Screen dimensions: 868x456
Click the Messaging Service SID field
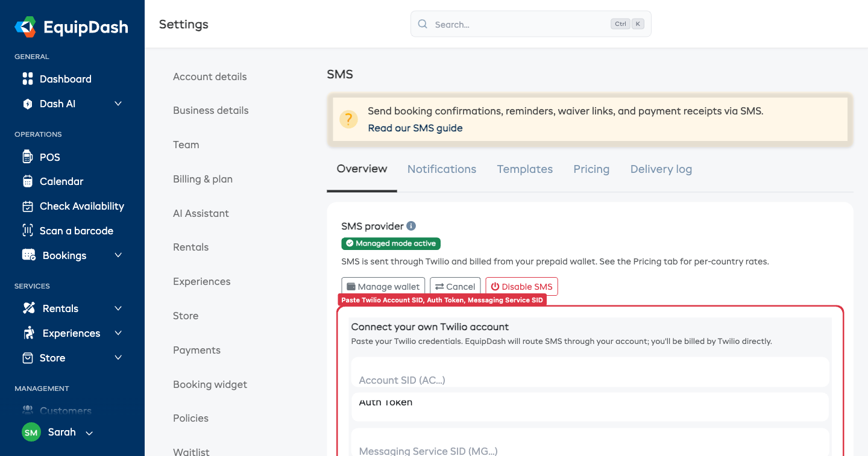click(590, 442)
